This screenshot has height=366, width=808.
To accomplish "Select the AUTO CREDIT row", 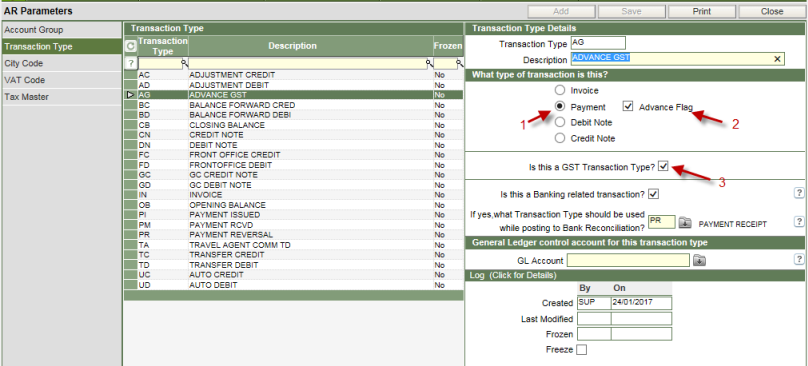I will coord(294,275).
